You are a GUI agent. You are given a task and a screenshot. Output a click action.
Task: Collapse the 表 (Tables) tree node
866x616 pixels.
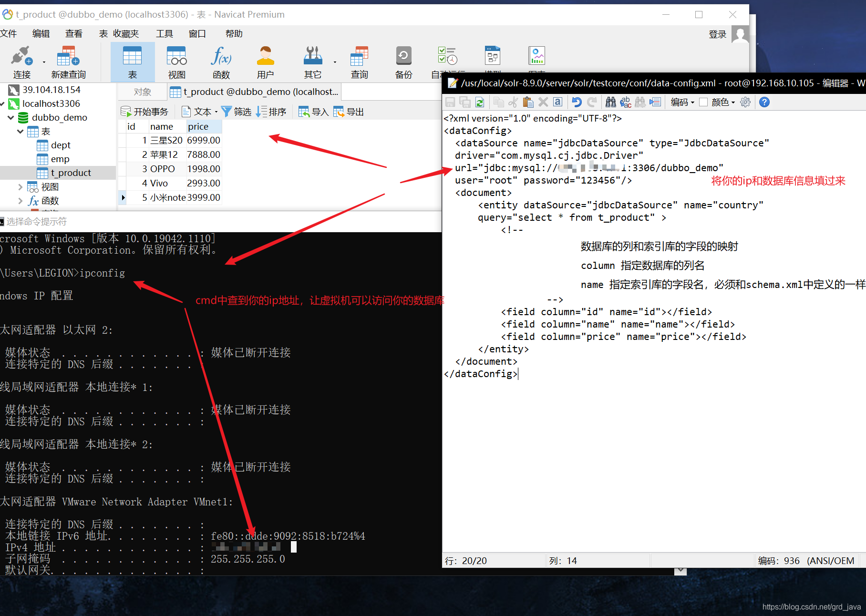point(21,131)
